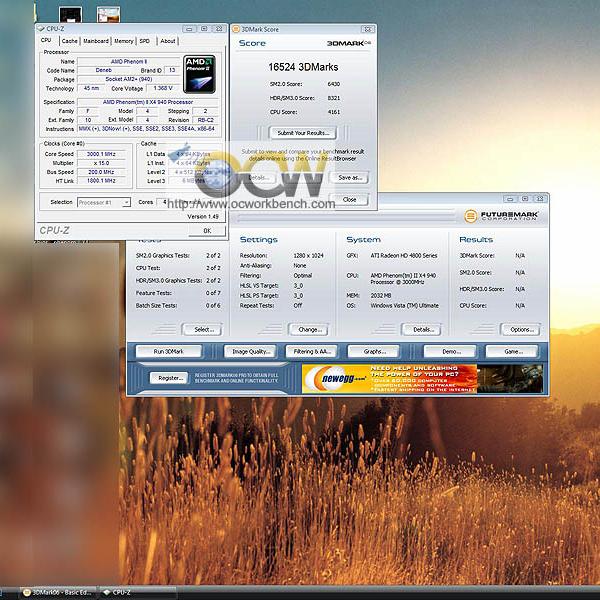This screenshot has height=600, width=600.
Task: Click Submit Your Results button
Action: pos(303,133)
